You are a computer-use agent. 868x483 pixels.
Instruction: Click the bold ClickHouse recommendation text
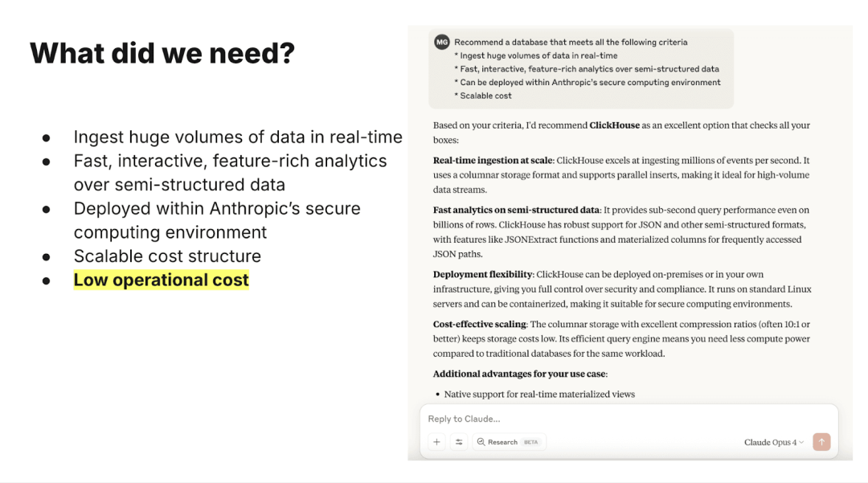[x=614, y=125]
